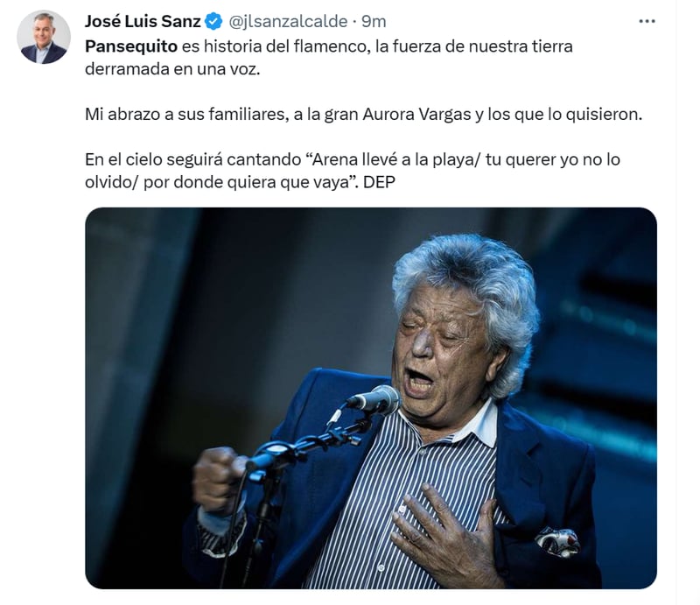Click the 9m timestamp
The image size is (700, 605).
374,21
